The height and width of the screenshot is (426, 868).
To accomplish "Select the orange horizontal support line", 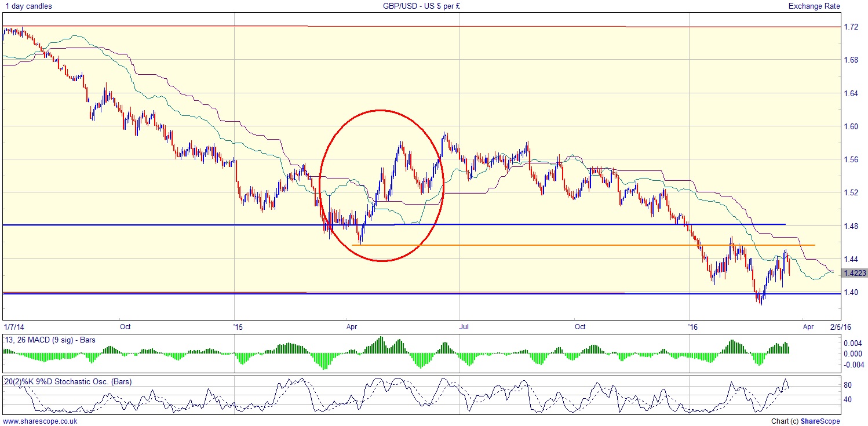I will tap(579, 245).
